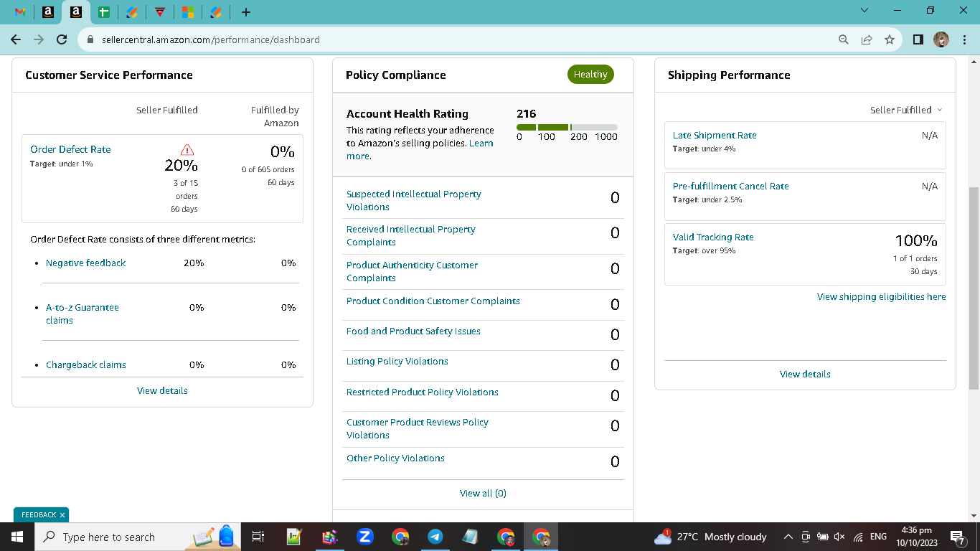The width and height of the screenshot is (980, 551).
Task: Open the Feedback widget
Action: pos(39,515)
